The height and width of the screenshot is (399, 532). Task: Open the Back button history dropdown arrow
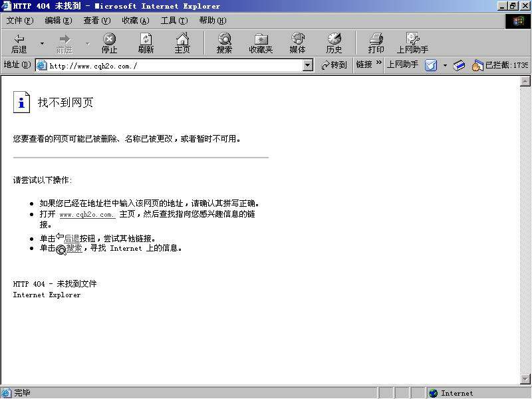43,43
